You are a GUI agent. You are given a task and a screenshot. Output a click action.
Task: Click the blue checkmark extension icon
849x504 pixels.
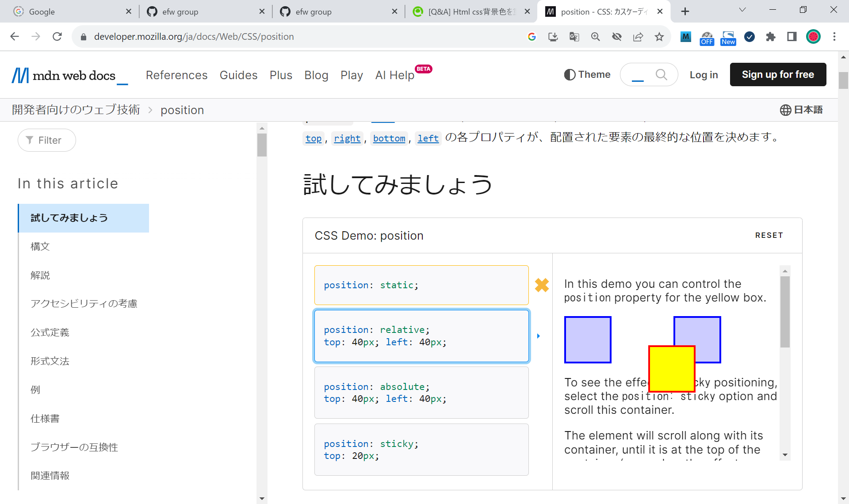[750, 37]
